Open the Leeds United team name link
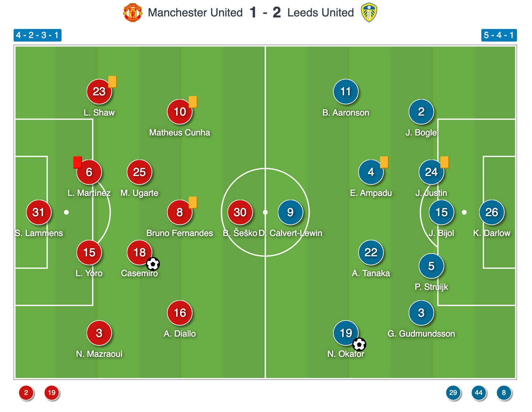 (x=321, y=13)
